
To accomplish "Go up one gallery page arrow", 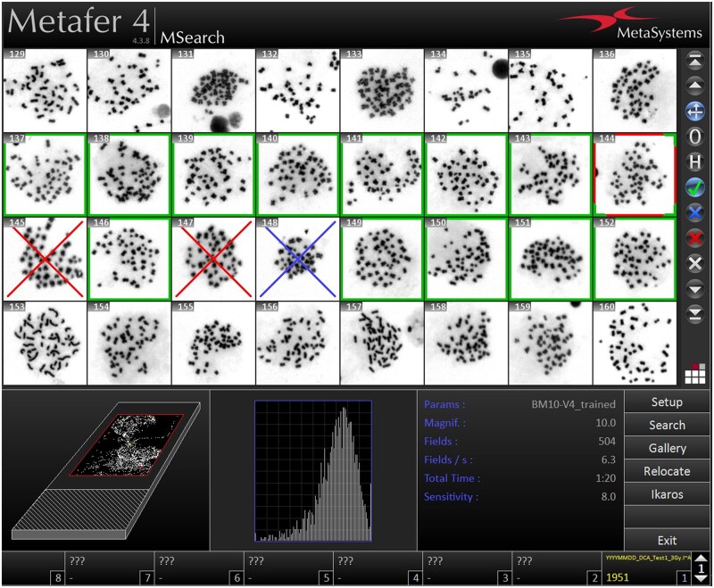I will [x=695, y=86].
